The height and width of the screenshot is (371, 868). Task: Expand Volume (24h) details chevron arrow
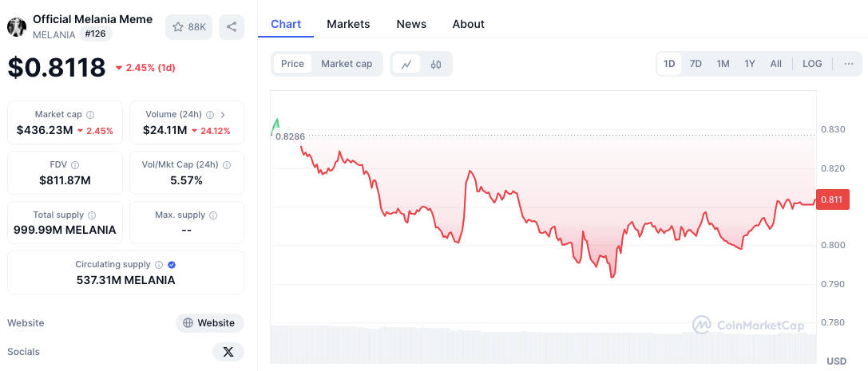pyautogui.click(x=223, y=114)
